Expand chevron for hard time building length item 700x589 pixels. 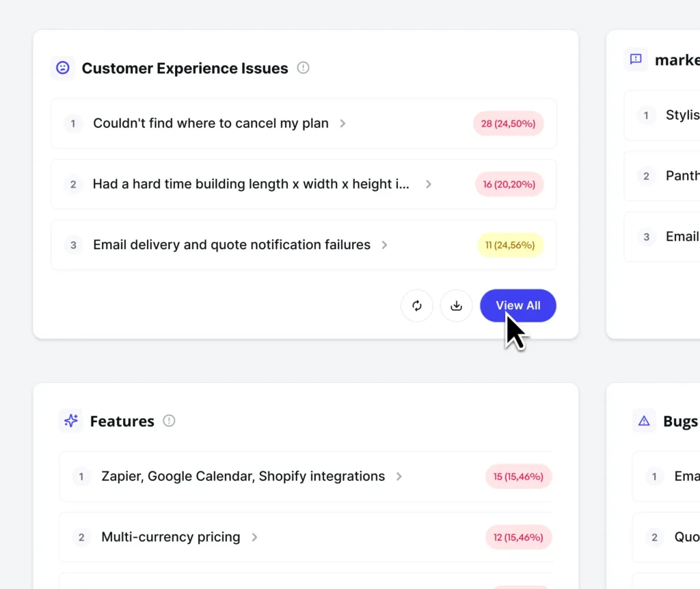tap(428, 184)
